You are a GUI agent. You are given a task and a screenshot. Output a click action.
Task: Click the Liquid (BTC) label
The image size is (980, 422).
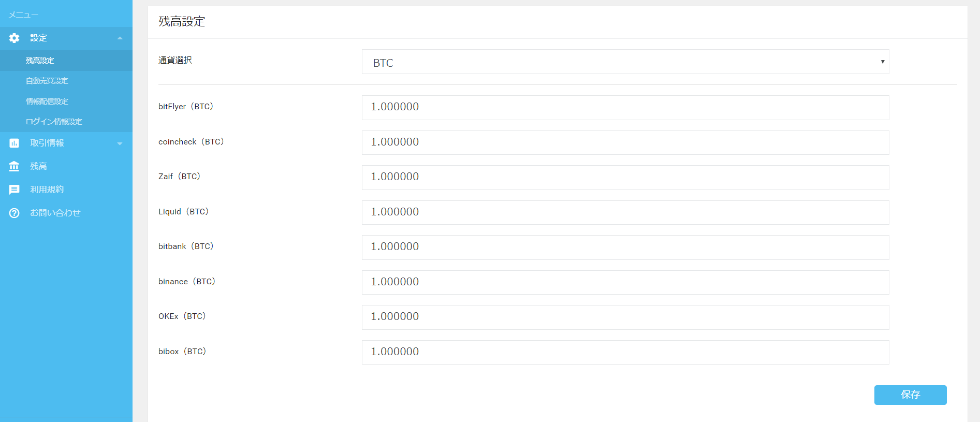(184, 212)
